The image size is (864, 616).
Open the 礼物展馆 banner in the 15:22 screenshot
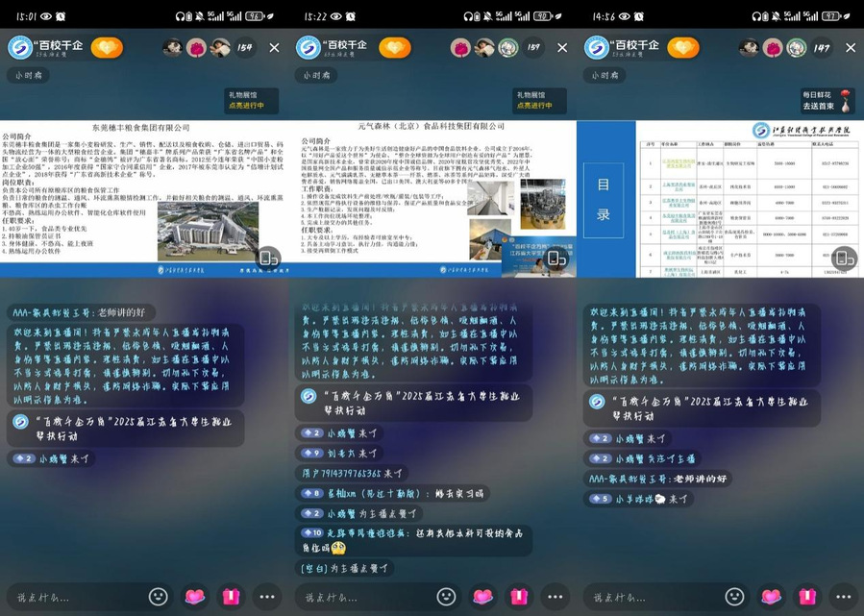point(539,100)
